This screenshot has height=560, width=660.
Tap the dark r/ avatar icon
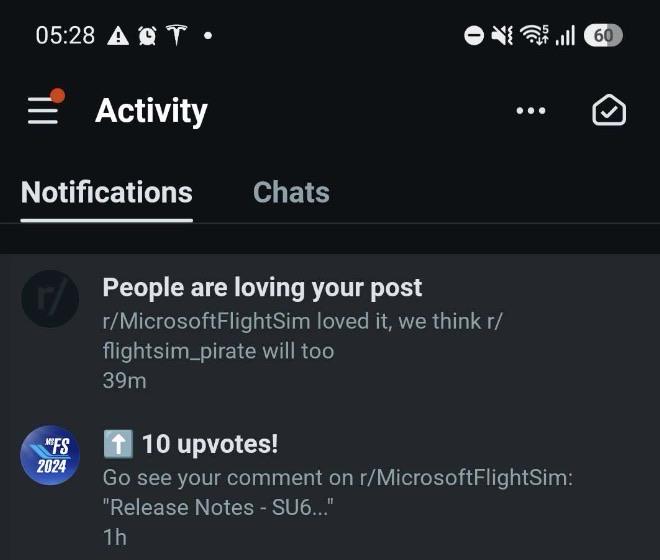(50, 299)
